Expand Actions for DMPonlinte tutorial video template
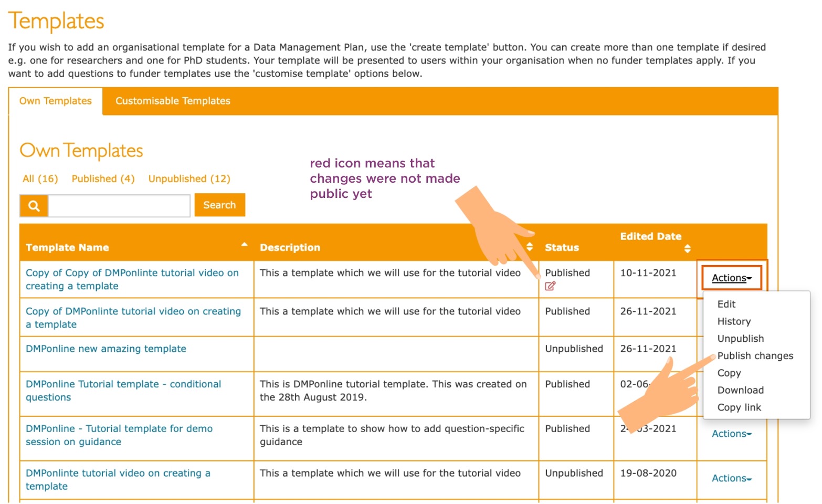822x504 pixels. point(731,478)
